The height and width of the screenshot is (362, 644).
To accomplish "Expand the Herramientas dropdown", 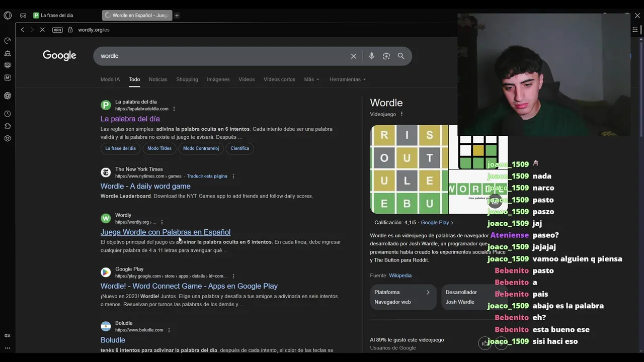I will 348,79.
